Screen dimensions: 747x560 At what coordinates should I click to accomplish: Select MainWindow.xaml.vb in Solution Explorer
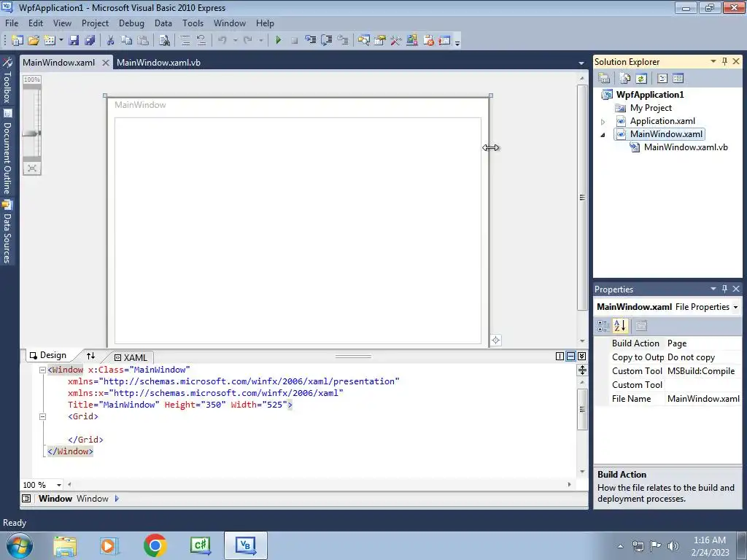coord(686,147)
